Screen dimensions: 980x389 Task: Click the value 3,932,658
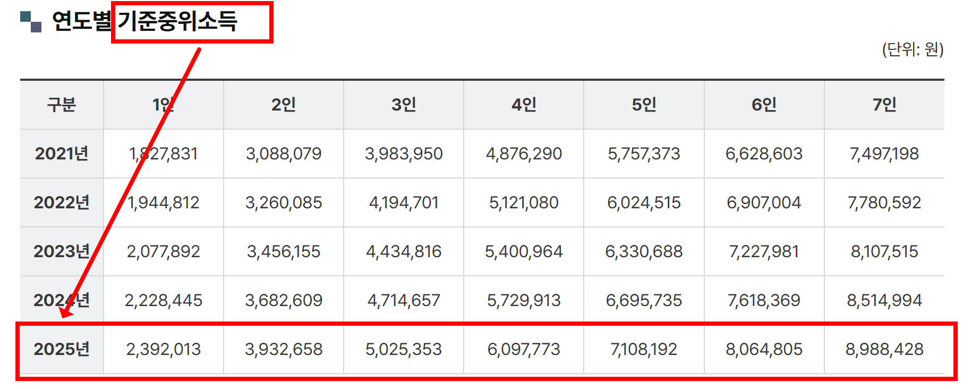(284, 349)
